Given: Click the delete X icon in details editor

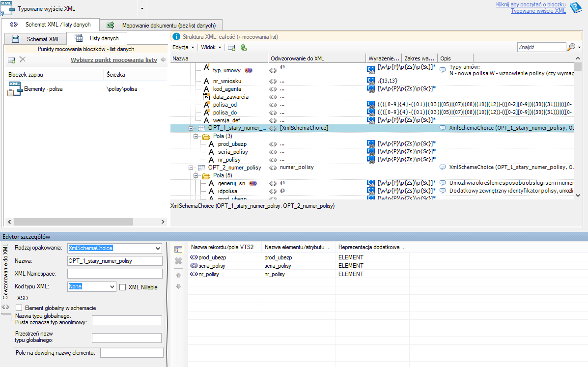Looking at the screenshot, I should [178, 261].
